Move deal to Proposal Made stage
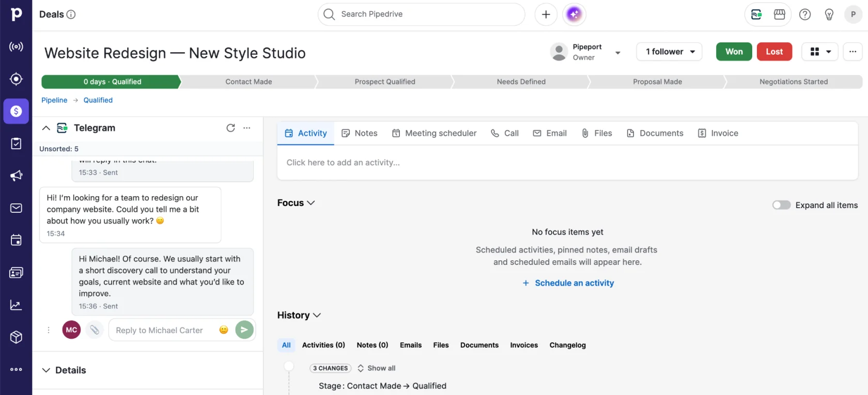 pyautogui.click(x=657, y=82)
